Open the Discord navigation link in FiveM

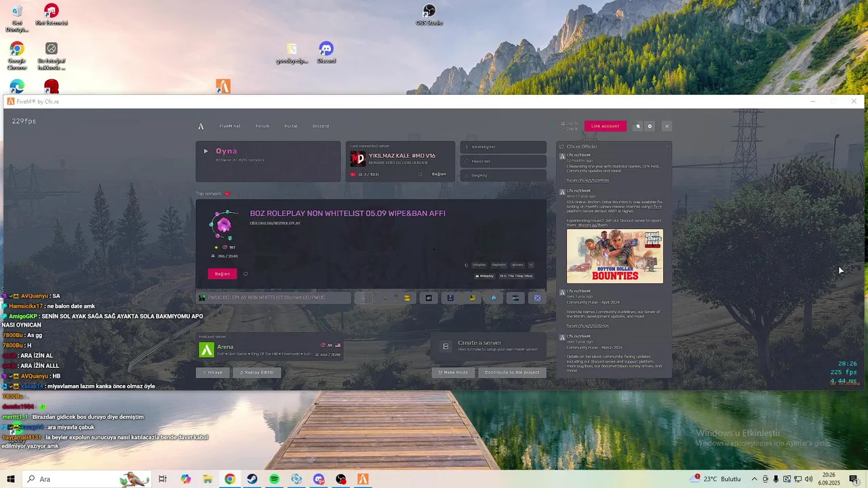(321, 126)
